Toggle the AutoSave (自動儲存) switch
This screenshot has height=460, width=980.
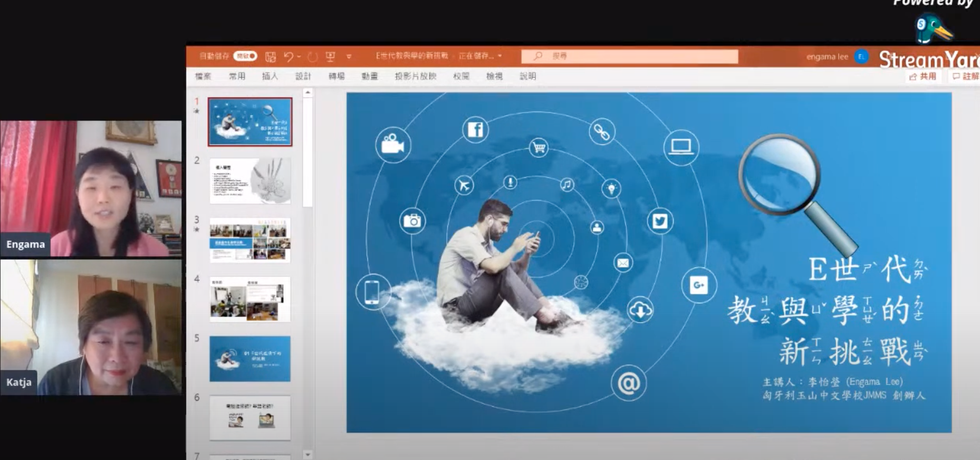[245, 56]
